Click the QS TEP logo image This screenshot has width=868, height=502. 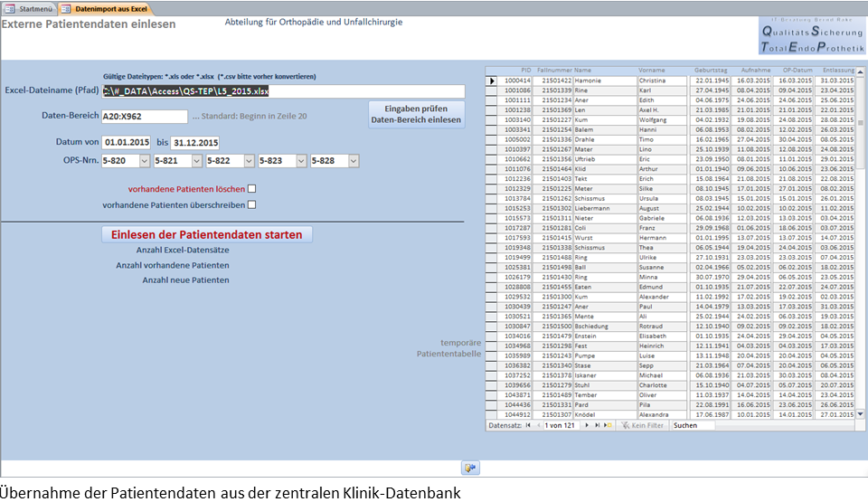[x=812, y=35]
